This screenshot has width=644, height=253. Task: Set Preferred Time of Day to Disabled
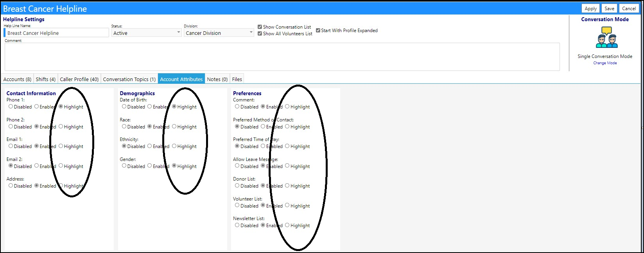(237, 146)
